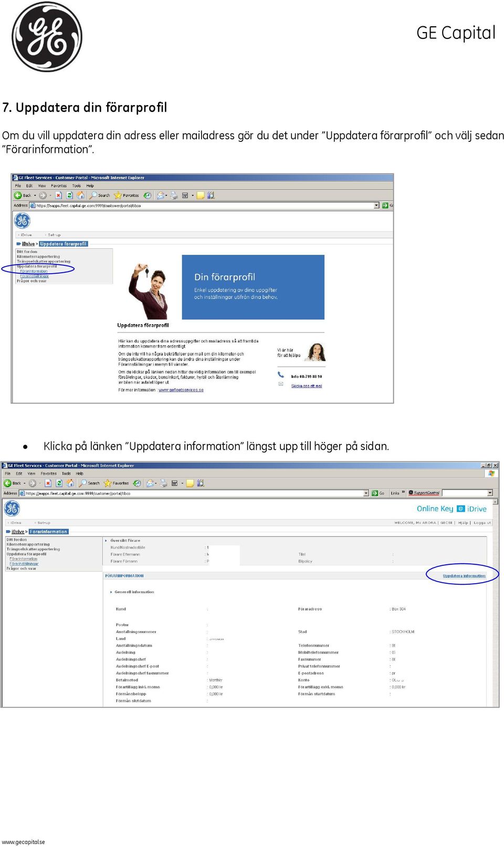Open address bar dropdown in upper browser

[376, 205]
